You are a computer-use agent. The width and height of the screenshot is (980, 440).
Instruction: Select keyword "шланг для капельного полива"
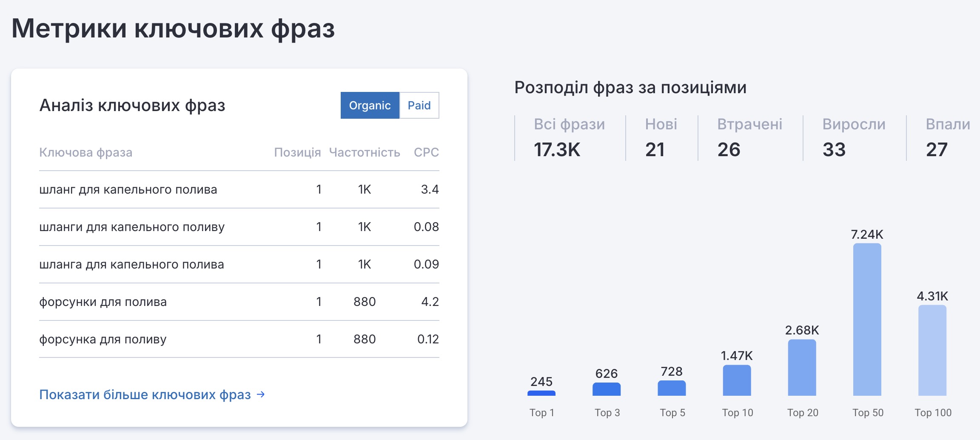tap(128, 190)
